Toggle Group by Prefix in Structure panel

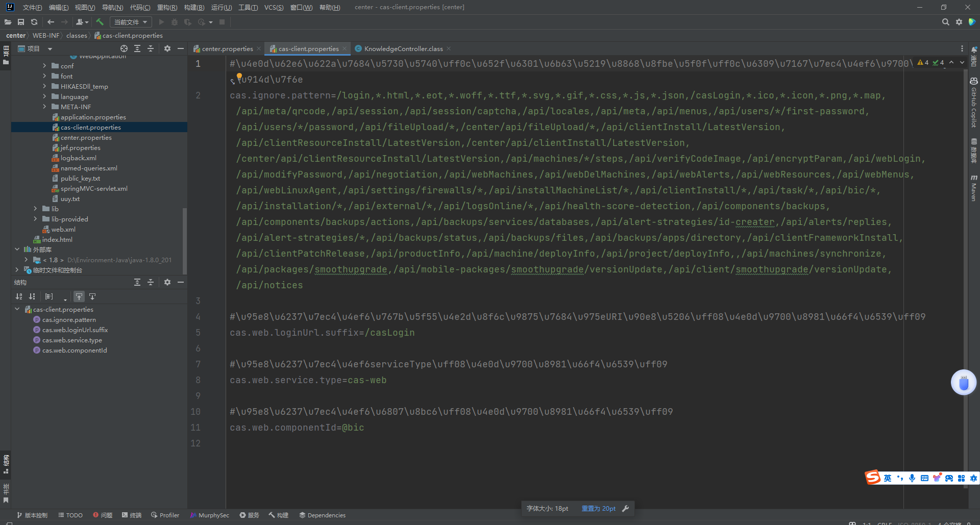coord(49,296)
